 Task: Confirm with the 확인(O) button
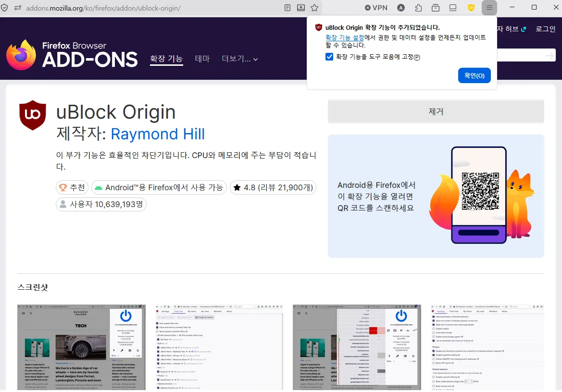474,75
